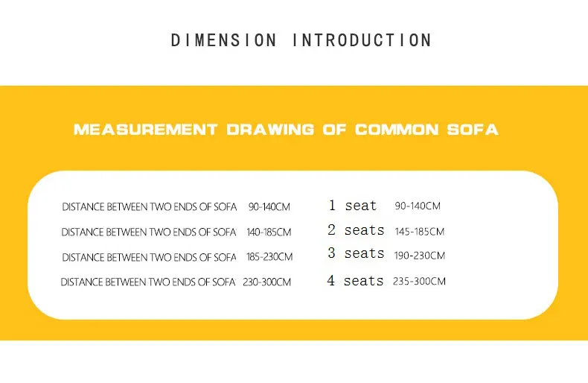Viewport: 588px width, 383px height.
Task: Click the 140-185CM distance range
Action: pos(269,232)
